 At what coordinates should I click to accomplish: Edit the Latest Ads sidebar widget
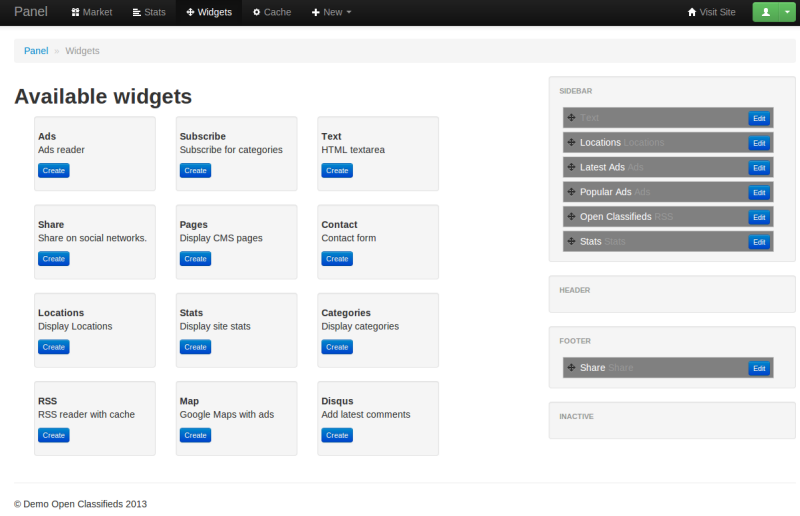click(x=759, y=168)
